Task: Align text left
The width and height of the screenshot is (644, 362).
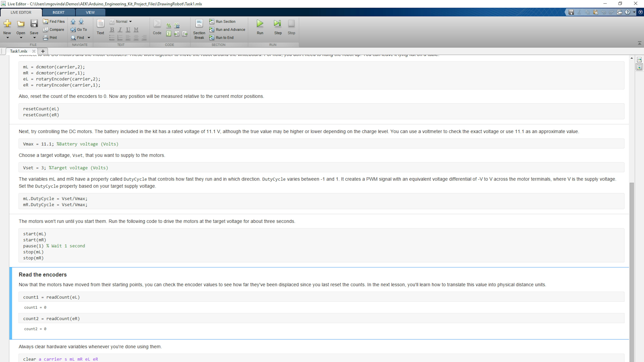Action: (128, 38)
